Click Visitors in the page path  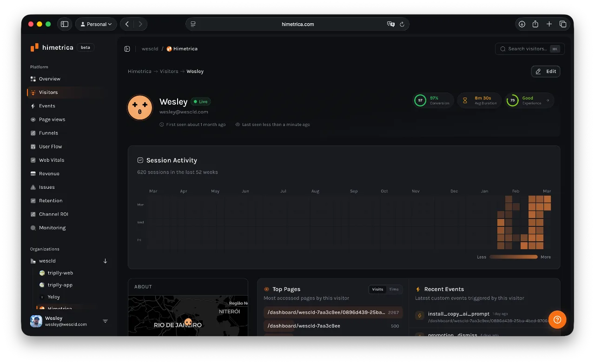pos(169,71)
